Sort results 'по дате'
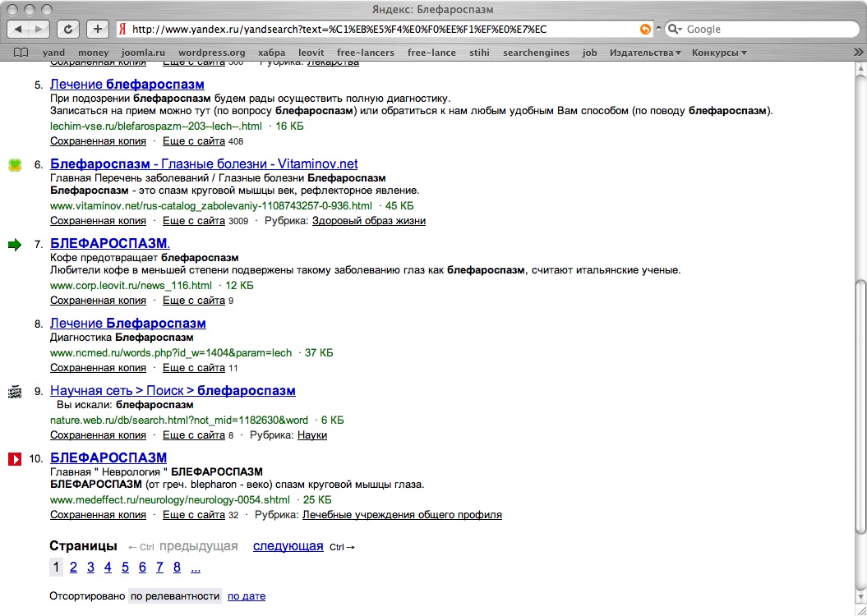 [x=247, y=596]
